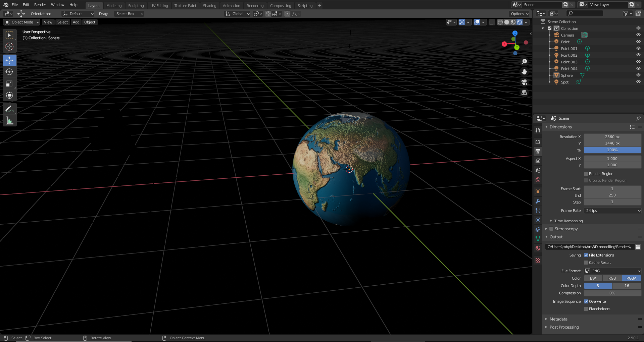Enable Render Region checkbox
Screen dimensions: 644x342
coord(586,174)
